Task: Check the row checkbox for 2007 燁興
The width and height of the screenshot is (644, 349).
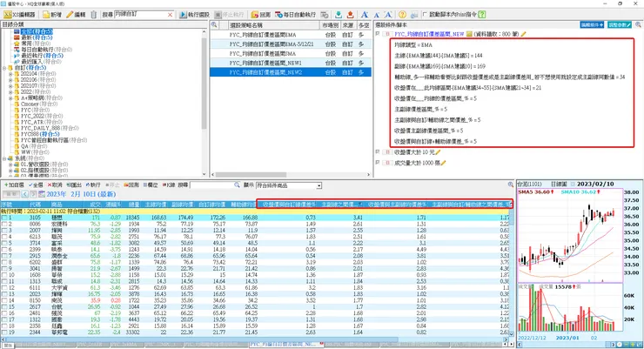Action: tap(4, 231)
